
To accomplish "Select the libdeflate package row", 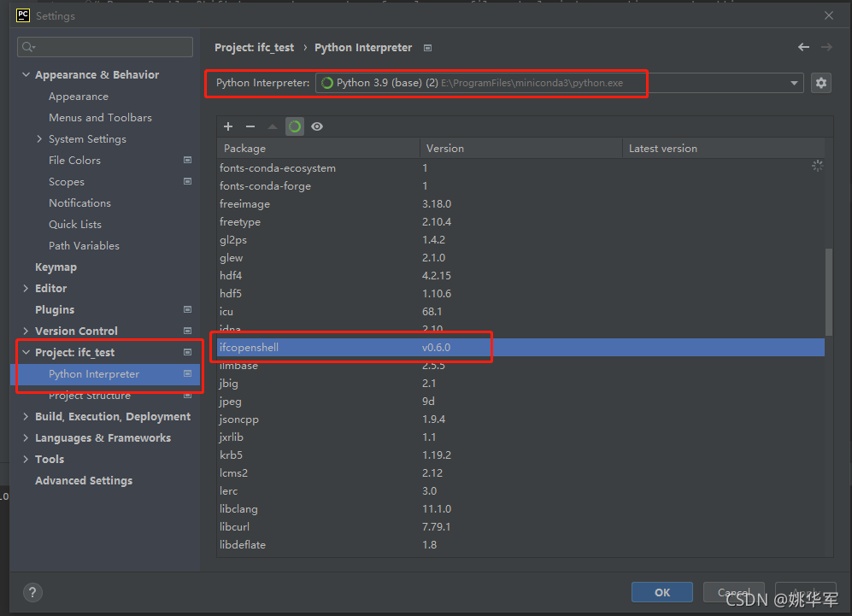I will pos(520,544).
